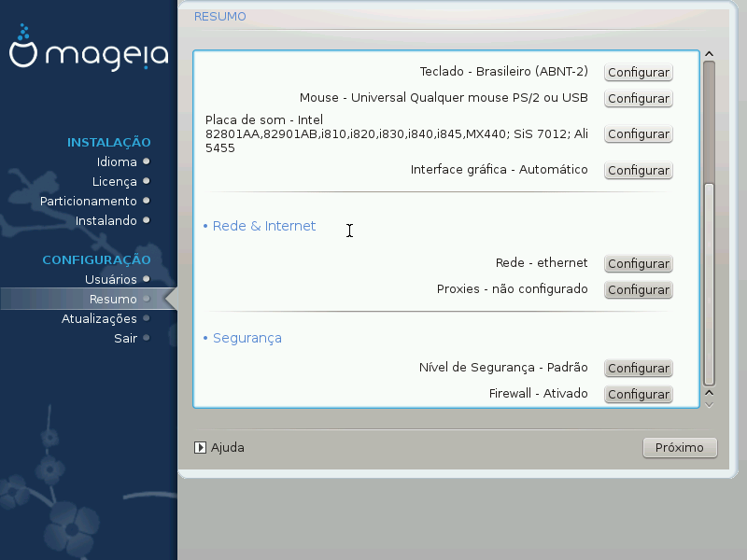Click the scrollbar up arrow
747x560 pixels.
point(709,55)
